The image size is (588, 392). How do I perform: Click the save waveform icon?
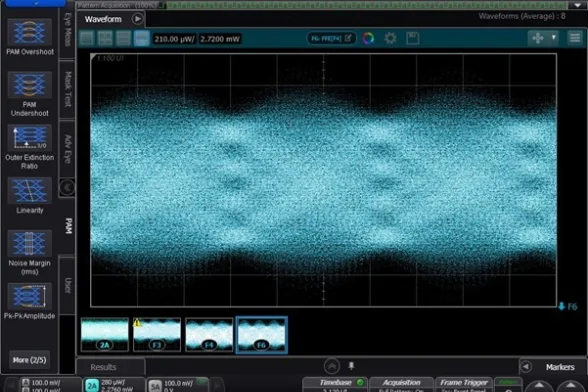tap(412, 38)
